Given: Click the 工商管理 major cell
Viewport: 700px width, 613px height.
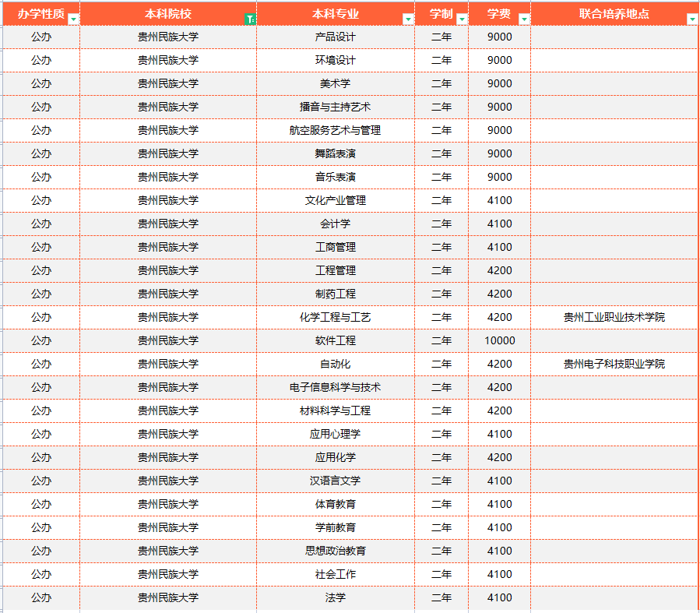Looking at the screenshot, I should pyautogui.click(x=336, y=248).
